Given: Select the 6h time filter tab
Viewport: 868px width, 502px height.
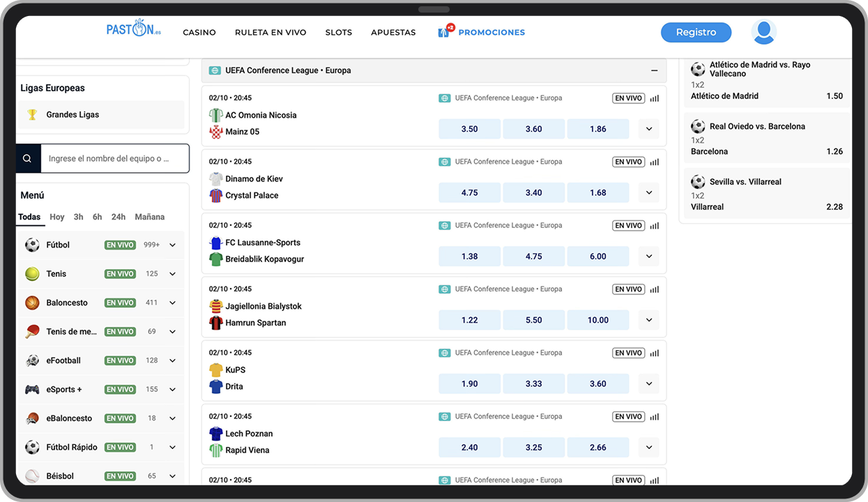Looking at the screenshot, I should coord(97,217).
